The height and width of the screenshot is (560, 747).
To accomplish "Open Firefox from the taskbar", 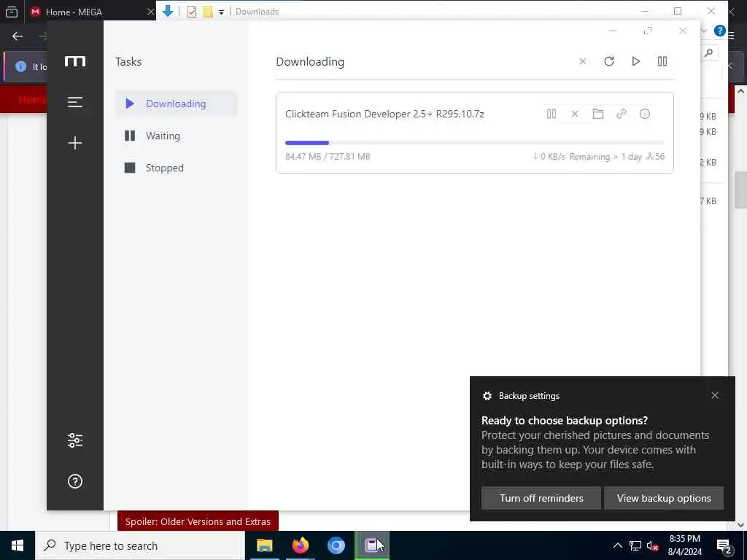I will pos(300,545).
